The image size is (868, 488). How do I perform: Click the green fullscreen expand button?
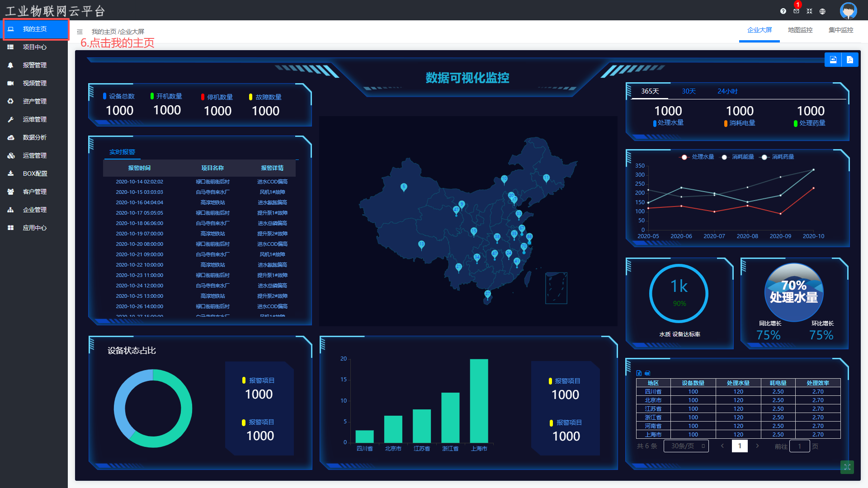click(x=847, y=467)
